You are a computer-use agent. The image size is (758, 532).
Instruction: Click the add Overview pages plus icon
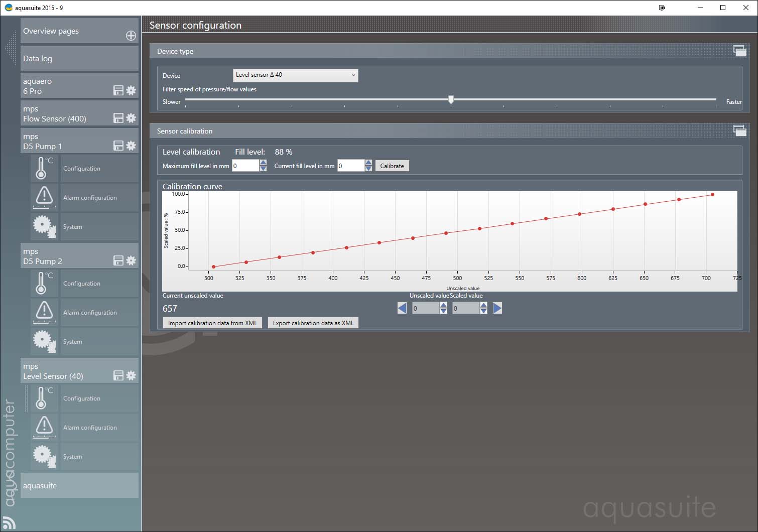coord(131,36)
